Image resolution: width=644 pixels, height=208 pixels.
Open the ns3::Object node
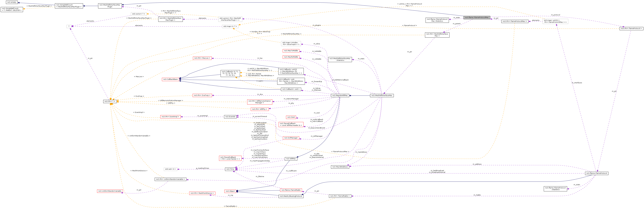click(230, 191)
